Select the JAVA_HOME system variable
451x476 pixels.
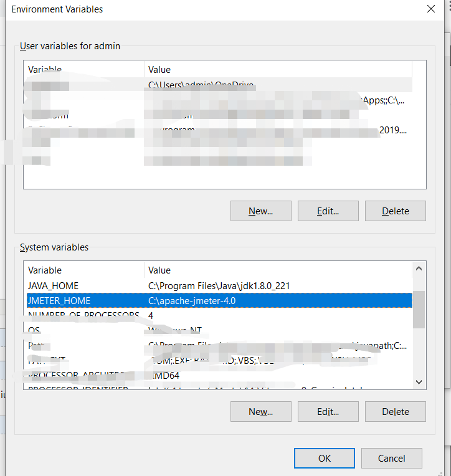coord(219,285)
